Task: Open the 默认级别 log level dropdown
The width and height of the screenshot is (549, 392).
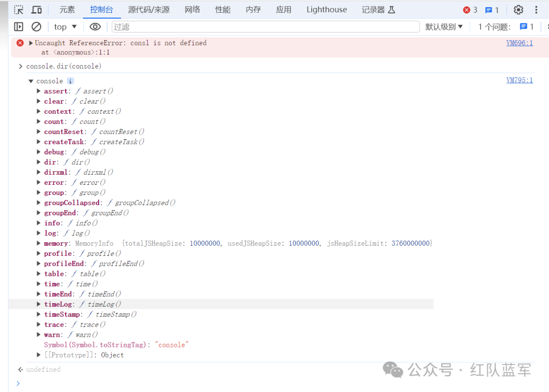Action: click(x=444, y=27)
